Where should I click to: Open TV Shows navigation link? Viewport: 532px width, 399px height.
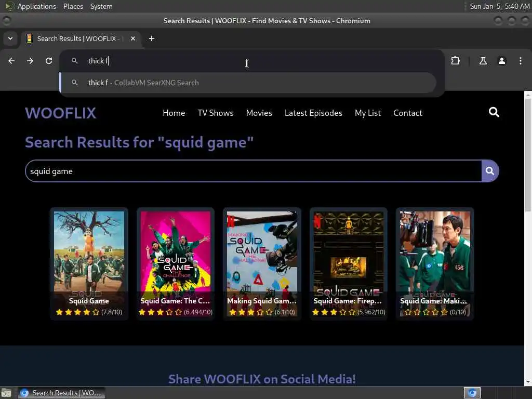point(216,113)
